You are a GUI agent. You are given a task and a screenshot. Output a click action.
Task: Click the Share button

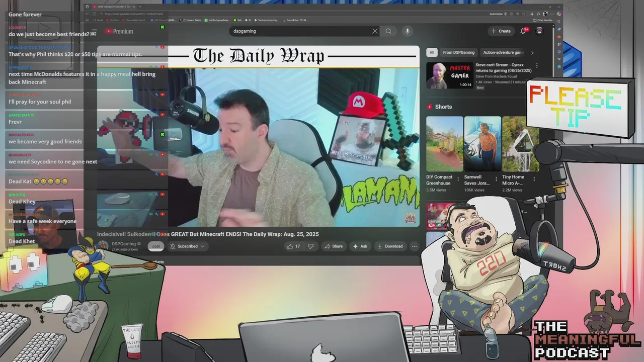tap(334, 246)
